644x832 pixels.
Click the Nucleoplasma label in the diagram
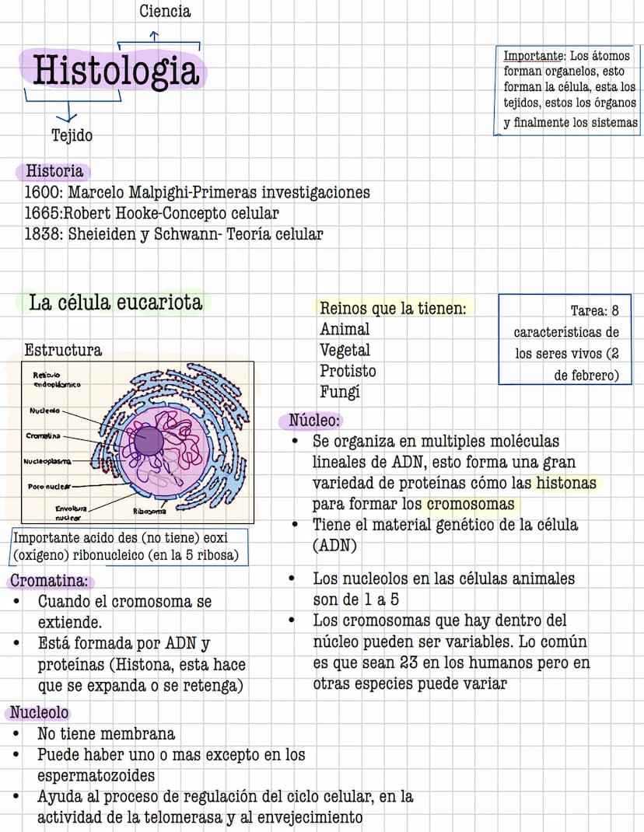pos(47,461)
